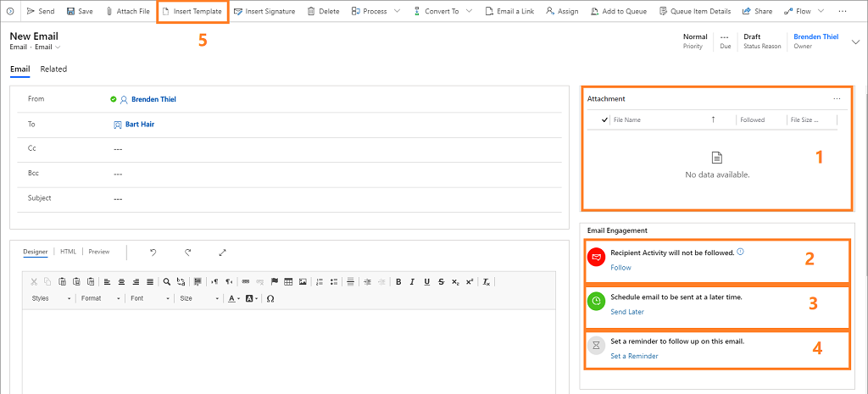Screen dimensions: 868x394
Task: Click the redo arrow in editor
Action: [188, 252]
